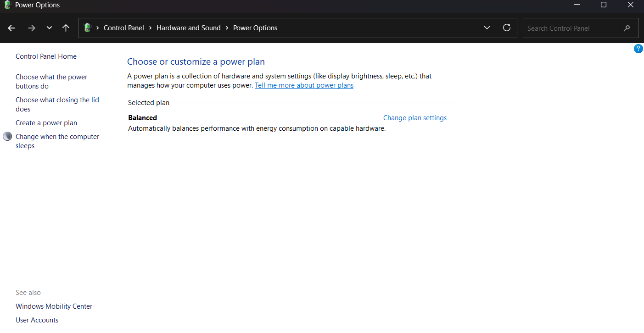Select Power Options breadcrumb
This screenshot has height=333, width=644.
(x=255, y=28)
